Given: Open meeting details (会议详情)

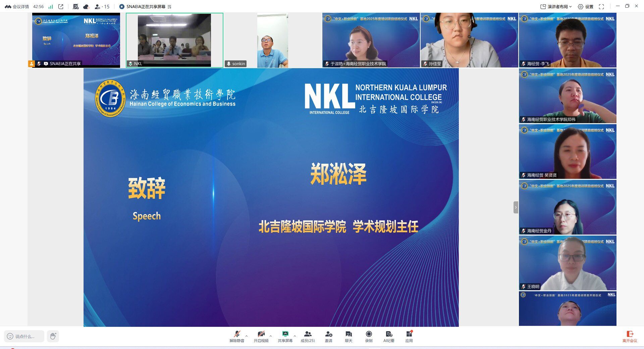Looking at the screenshot, I should tap(17, 7).
